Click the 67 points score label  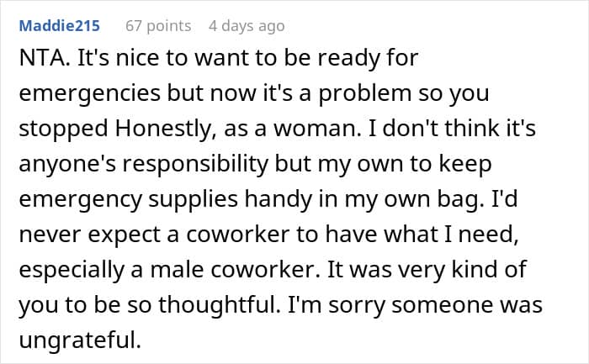click(x=158, y=26)
